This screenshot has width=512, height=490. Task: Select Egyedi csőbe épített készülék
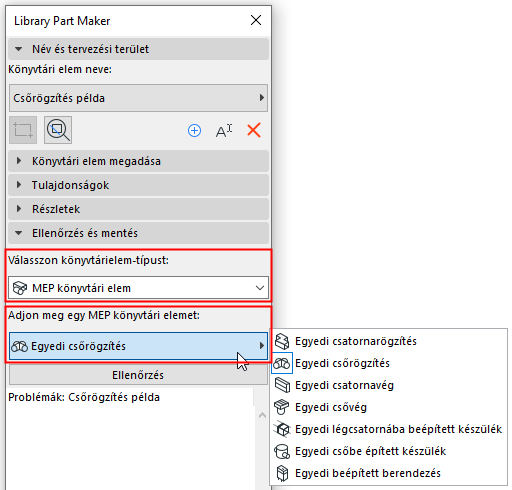(x=389, y=451)
